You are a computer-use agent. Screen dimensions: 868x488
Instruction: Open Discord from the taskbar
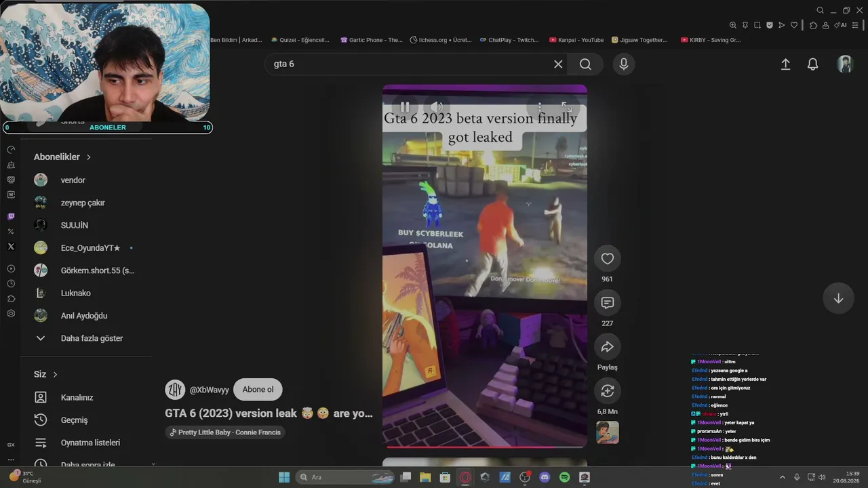coord(545,477)
